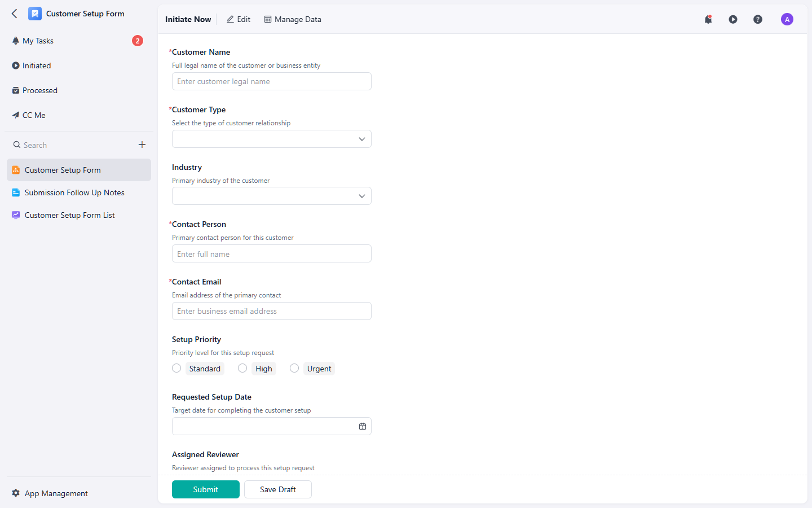
Task: Open the Industry dropdown
Action: tap(272, 196)
